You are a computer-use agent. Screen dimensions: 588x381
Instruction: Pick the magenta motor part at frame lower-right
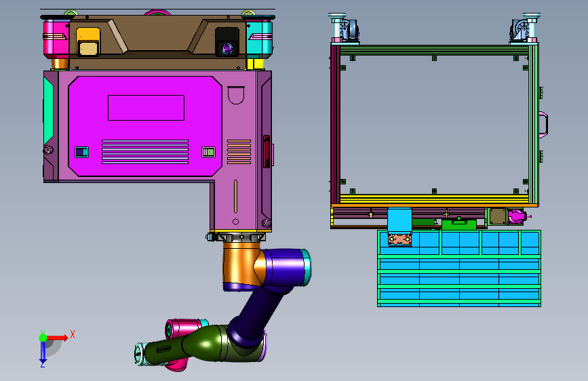(x=517, y=217)
